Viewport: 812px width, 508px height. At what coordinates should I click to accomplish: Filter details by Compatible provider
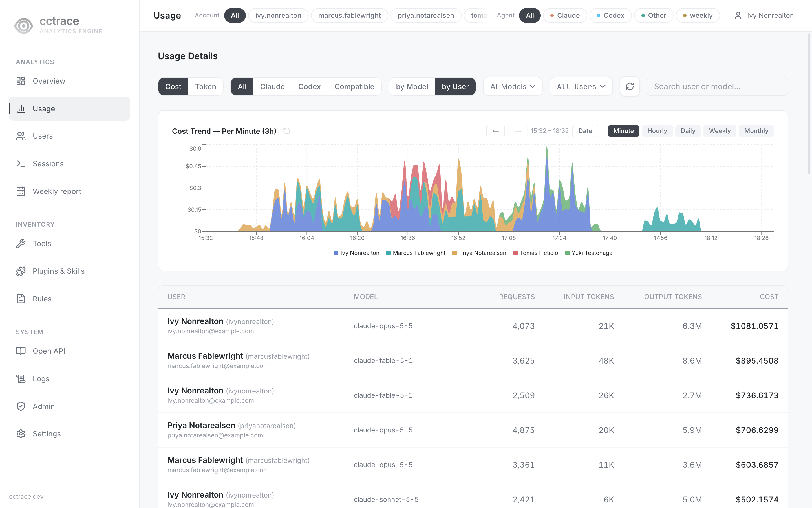coord(354,87)
